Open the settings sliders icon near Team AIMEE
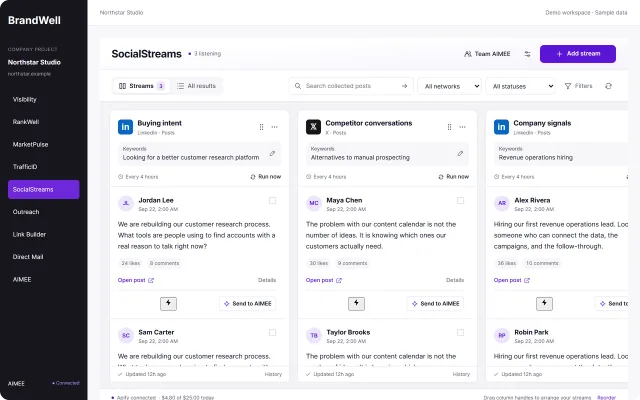Screen dimensions: 640x400 [527, 54]
